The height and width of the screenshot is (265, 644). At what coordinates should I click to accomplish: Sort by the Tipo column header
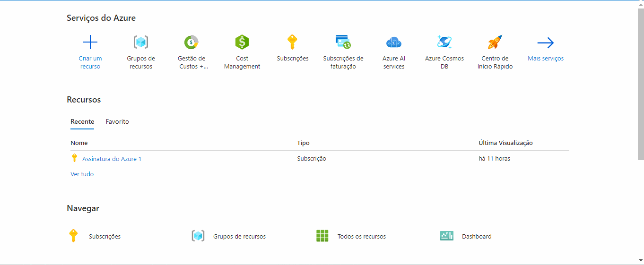(x=303, y=143)
